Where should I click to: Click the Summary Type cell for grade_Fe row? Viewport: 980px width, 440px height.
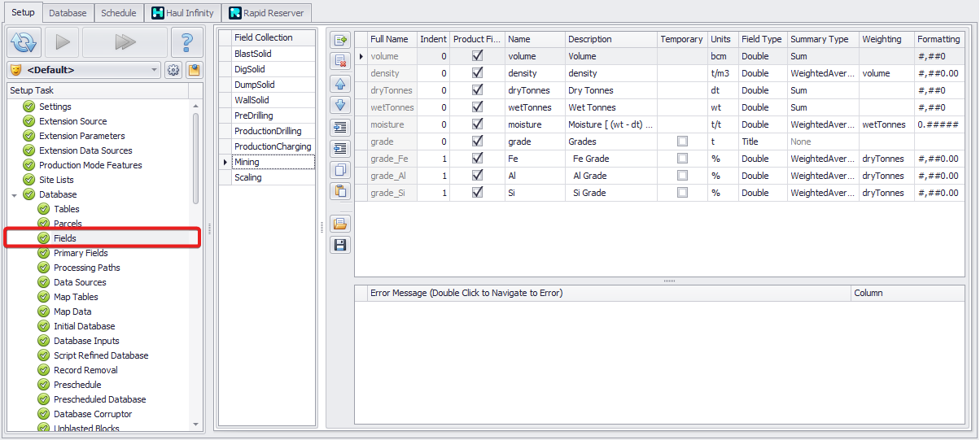(x=823, y=159)
